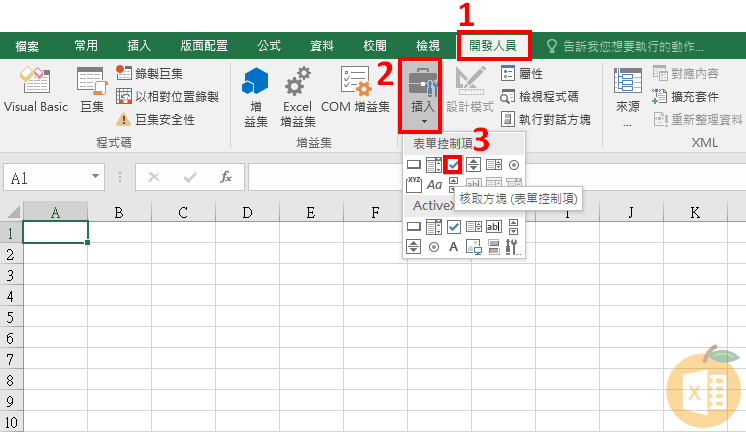Switch to the 公式 formulas tab

[x=269, y=46]
